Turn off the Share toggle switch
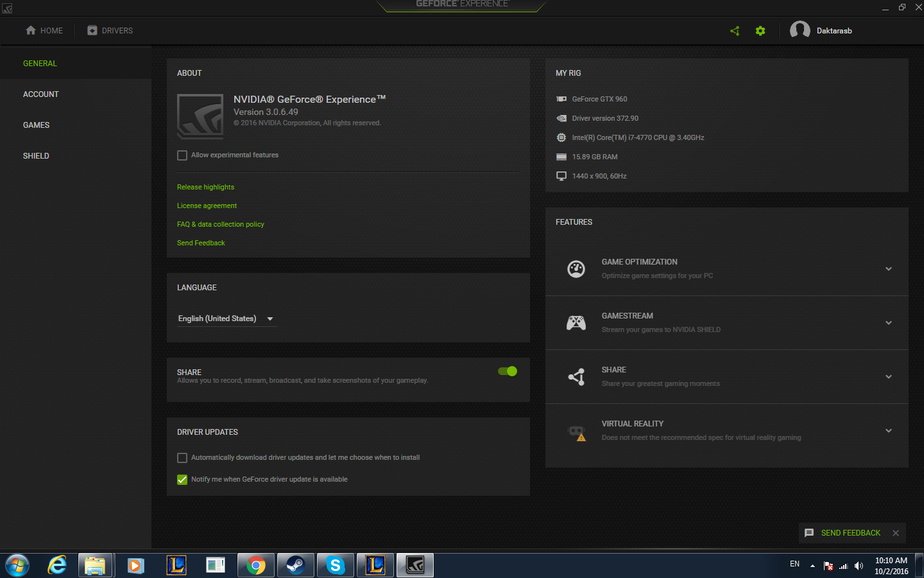The height and width of the screenshot is (578, 924). coord(508,371)
